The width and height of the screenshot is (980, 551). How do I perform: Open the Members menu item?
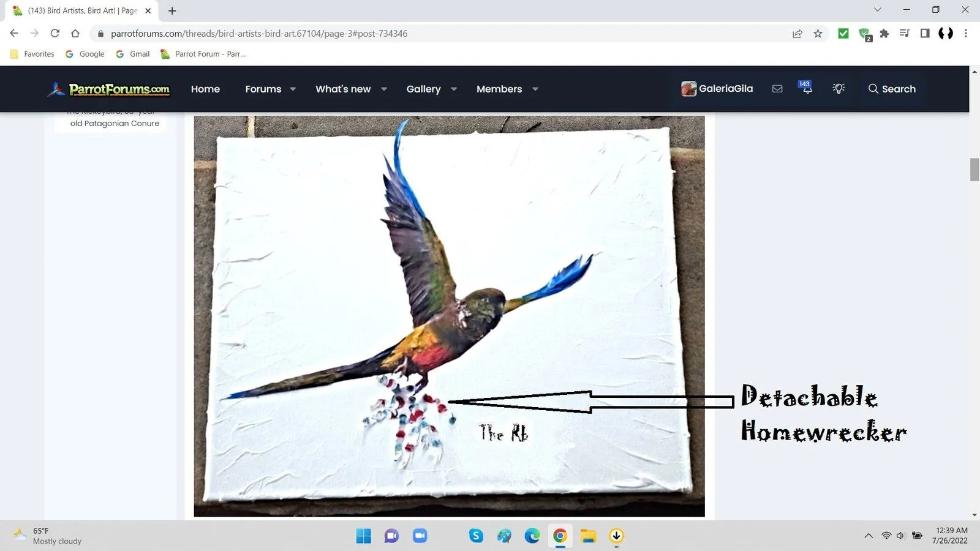point(499,89)
